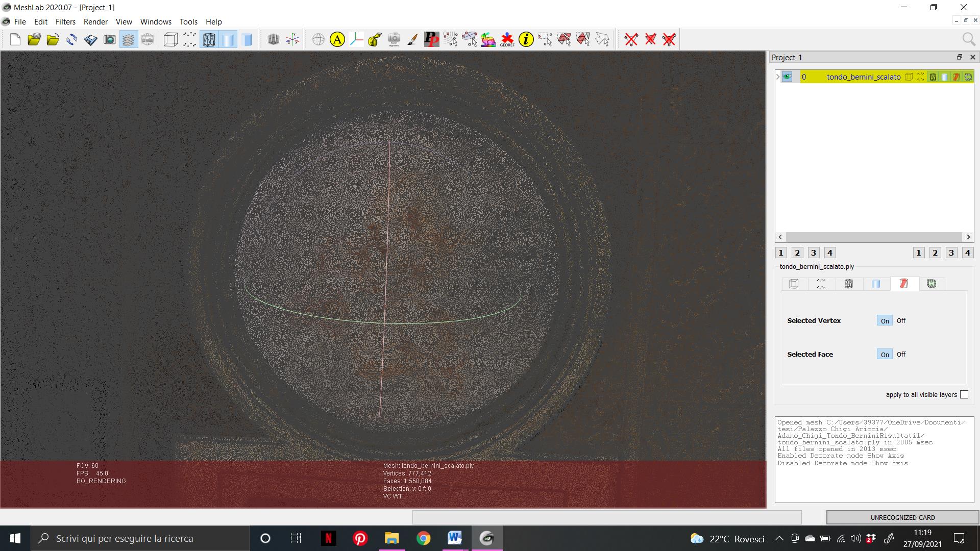Viewport: 980px width, 551px height.
Task: Open the Align tool (yellow A)
Action: pyautogui.click(x=337, y=39)
